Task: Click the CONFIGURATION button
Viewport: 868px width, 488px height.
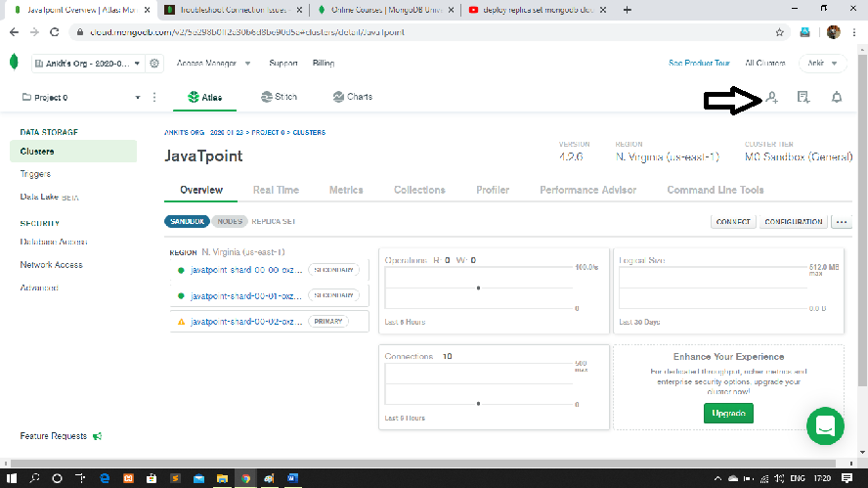Action: pyautogui.click(x=794, y=222)
